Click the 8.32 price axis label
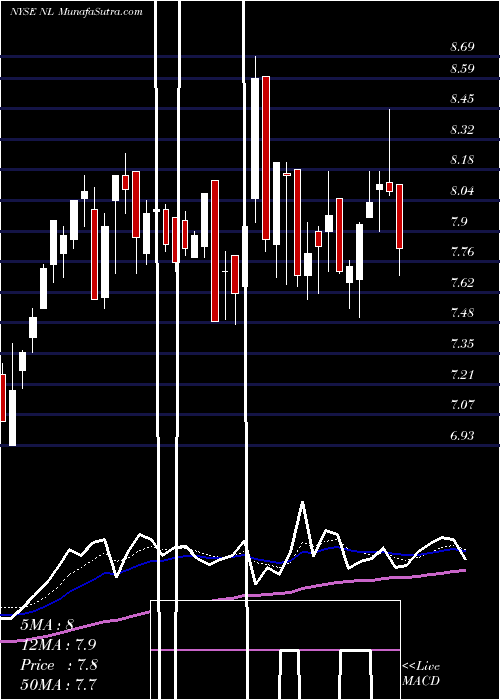Image resolution: width=500 pixels, height=700 pixels. click(x=462, y=130)
